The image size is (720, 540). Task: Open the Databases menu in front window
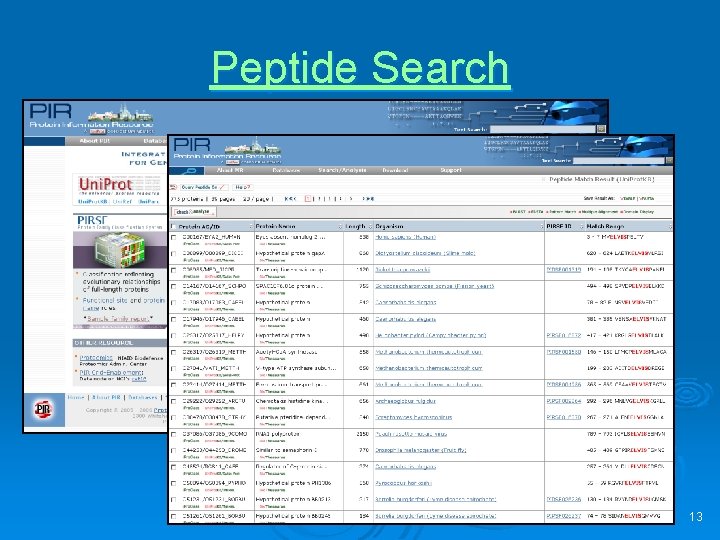tap(286, 170)
